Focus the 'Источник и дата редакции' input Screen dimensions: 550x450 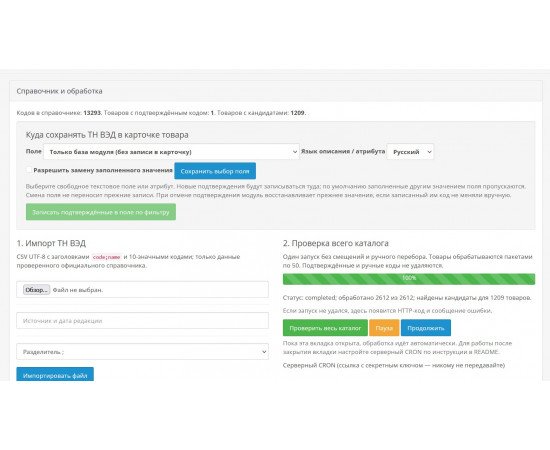pos(142,321)
